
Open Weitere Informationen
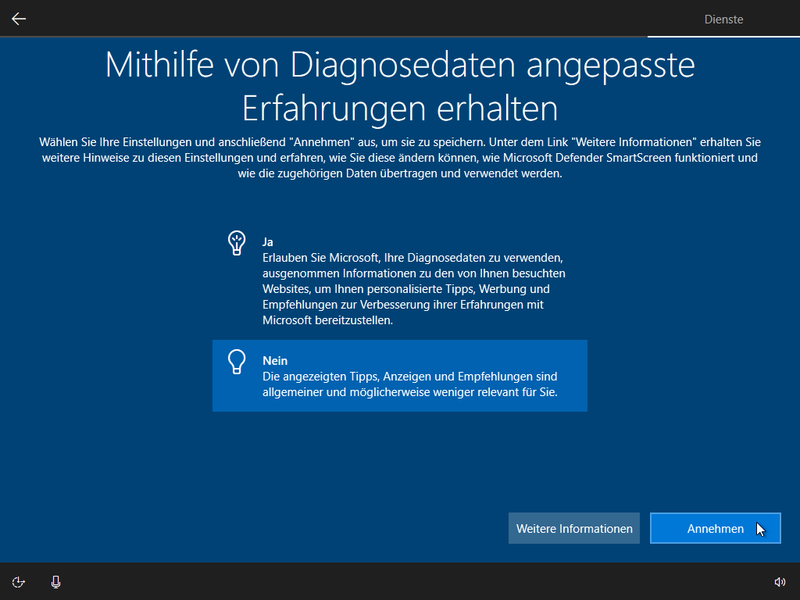(573, 528)
